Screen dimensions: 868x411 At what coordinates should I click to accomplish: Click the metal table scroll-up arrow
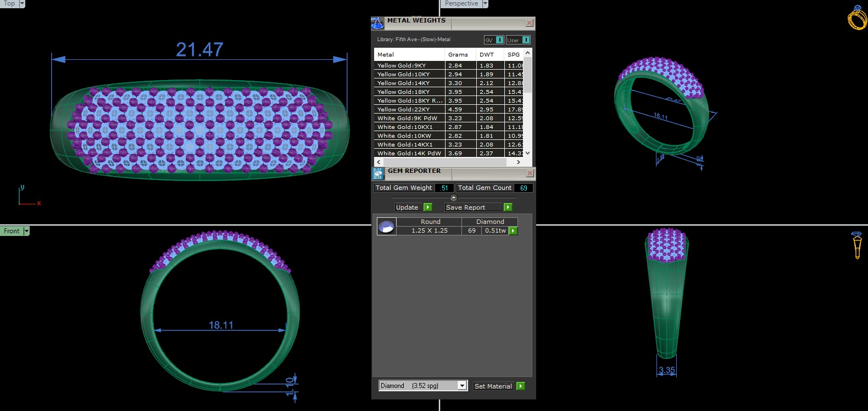(527, 53)
